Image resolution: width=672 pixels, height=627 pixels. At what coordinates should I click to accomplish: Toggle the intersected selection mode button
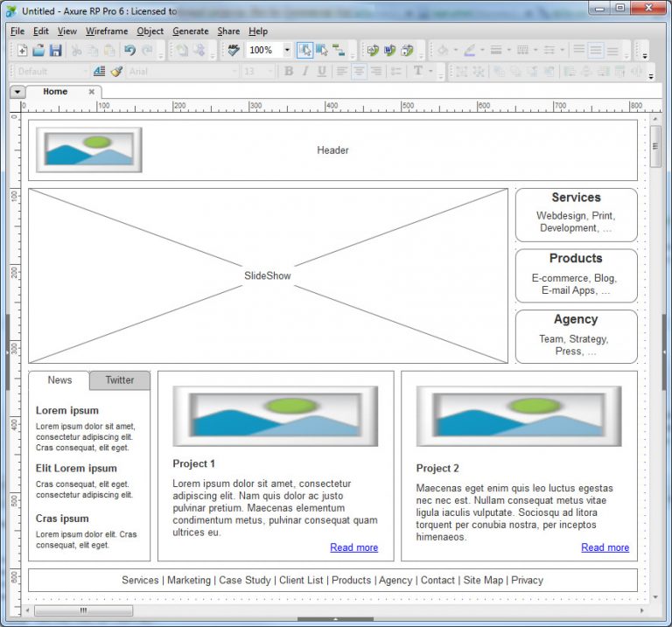point(304,51)
